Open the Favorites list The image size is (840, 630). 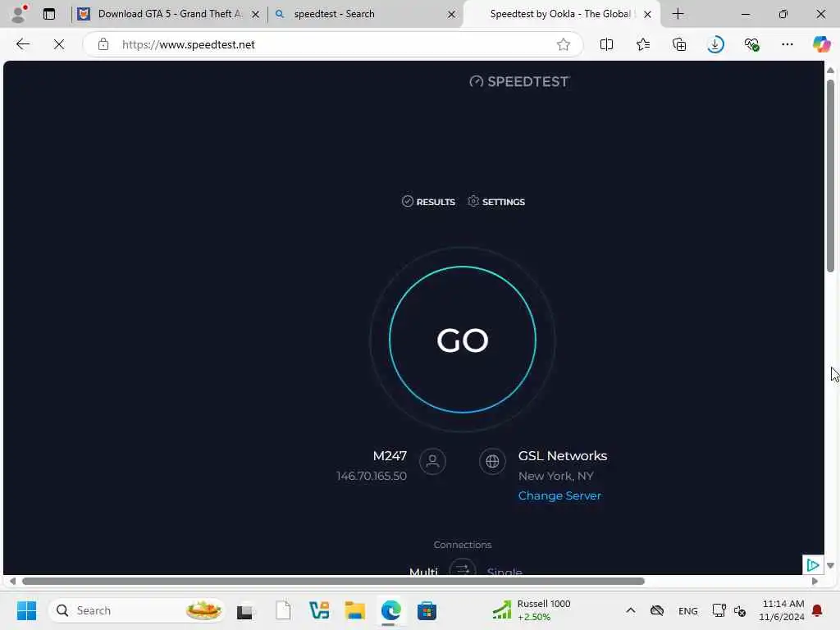[643, 44]
